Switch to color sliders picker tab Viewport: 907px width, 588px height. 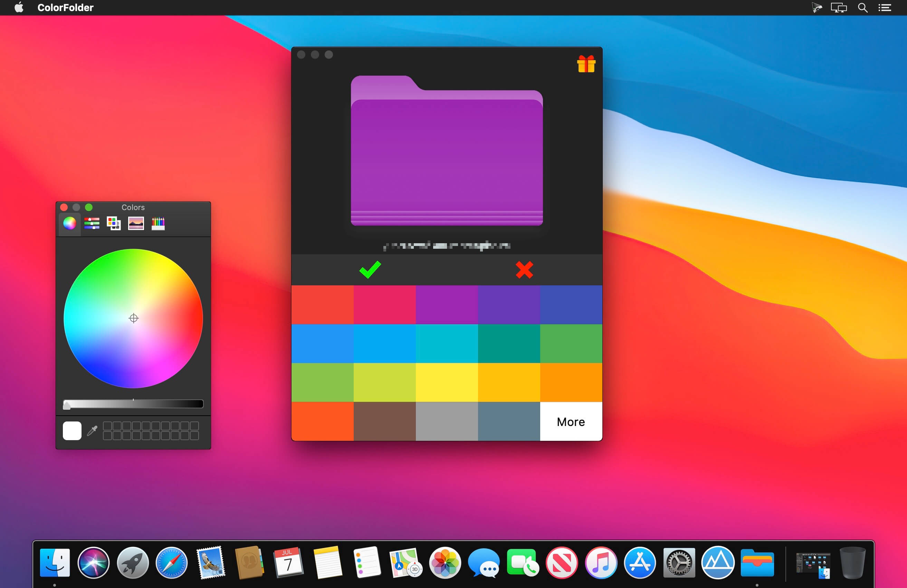pyautogui.click(x=92, y=223)
